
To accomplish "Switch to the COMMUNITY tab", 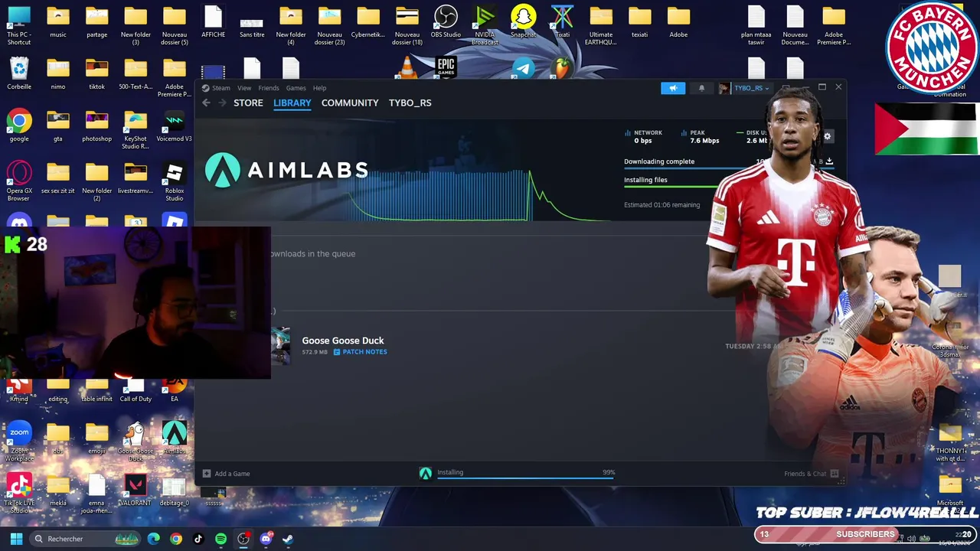I will 350,103.
